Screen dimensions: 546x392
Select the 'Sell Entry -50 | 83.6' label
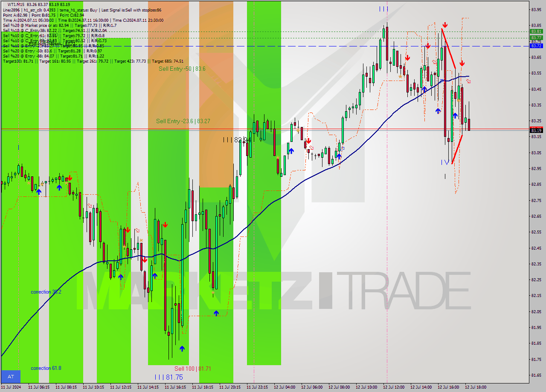point(182,69)
